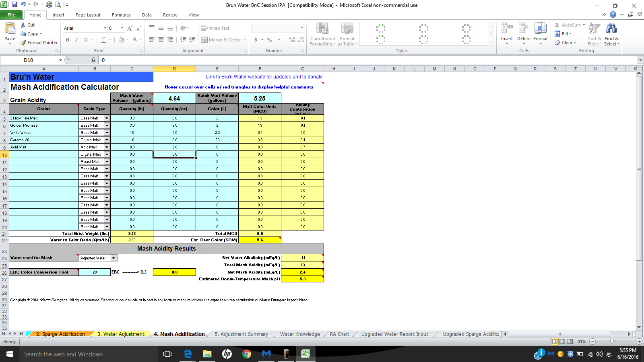This screenshot has height=362, width=644.
Task: Click the Align Text Left icon
Action: point(152,40)
